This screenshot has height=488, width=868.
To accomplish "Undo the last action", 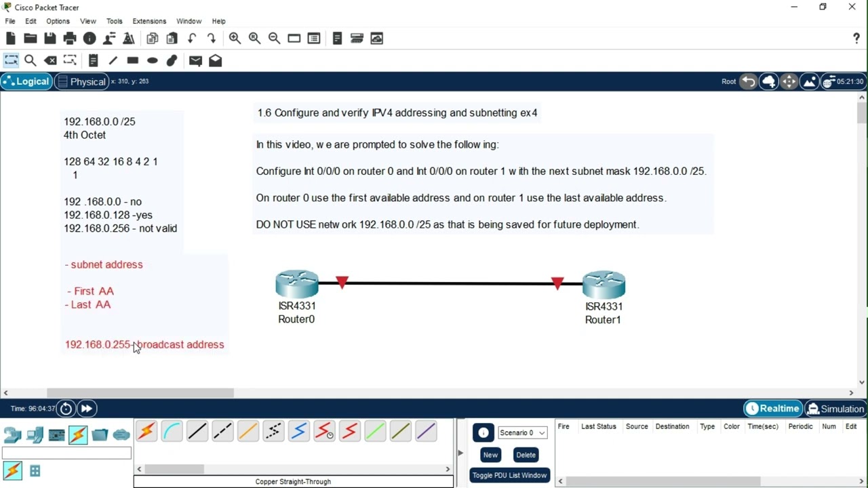I will (192, 39).
